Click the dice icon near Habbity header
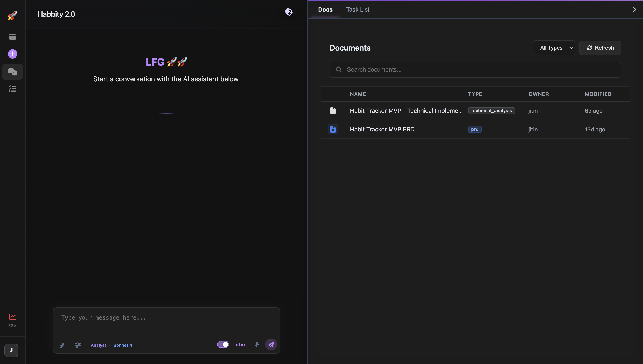The image size is (643, 364). pos(289,12)
